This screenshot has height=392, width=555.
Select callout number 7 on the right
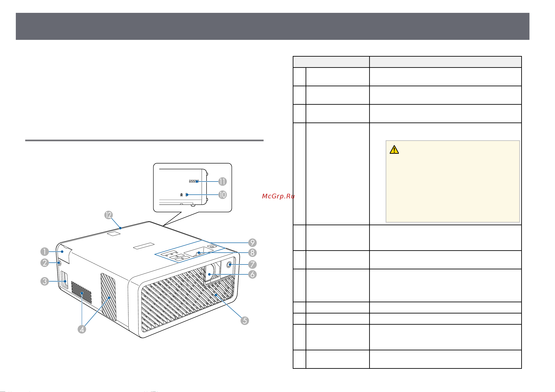coord(252,264)
